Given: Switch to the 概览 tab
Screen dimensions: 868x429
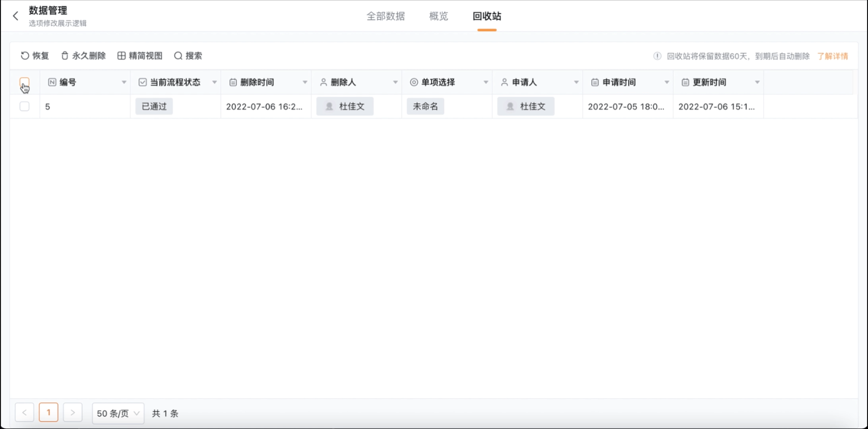Looking at the screenshot, I should [x=439, y=16].
